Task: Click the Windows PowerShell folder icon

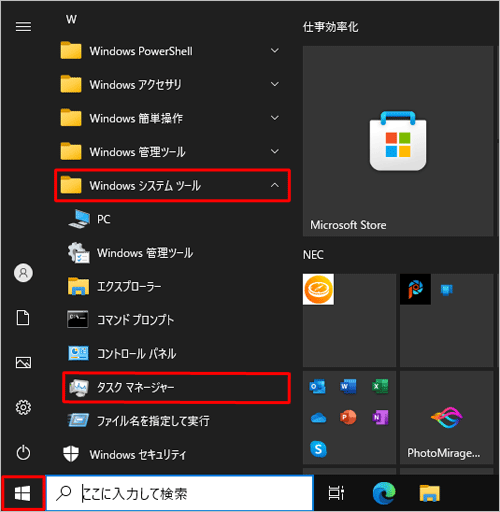Action: click(71, 50)
